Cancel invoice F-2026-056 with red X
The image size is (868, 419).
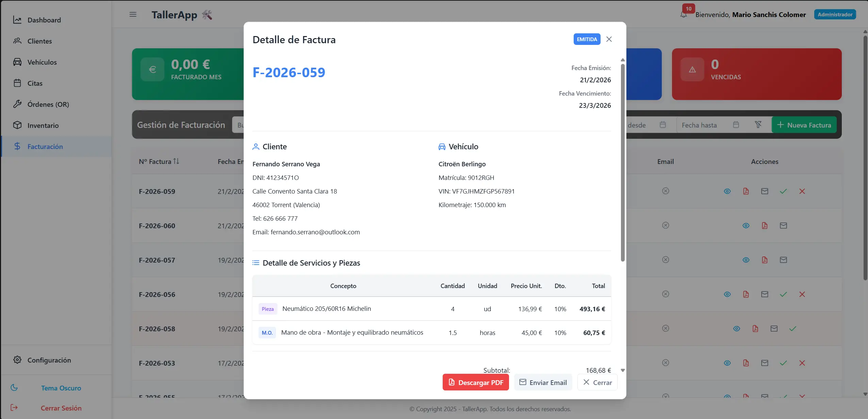pos(802,294)
